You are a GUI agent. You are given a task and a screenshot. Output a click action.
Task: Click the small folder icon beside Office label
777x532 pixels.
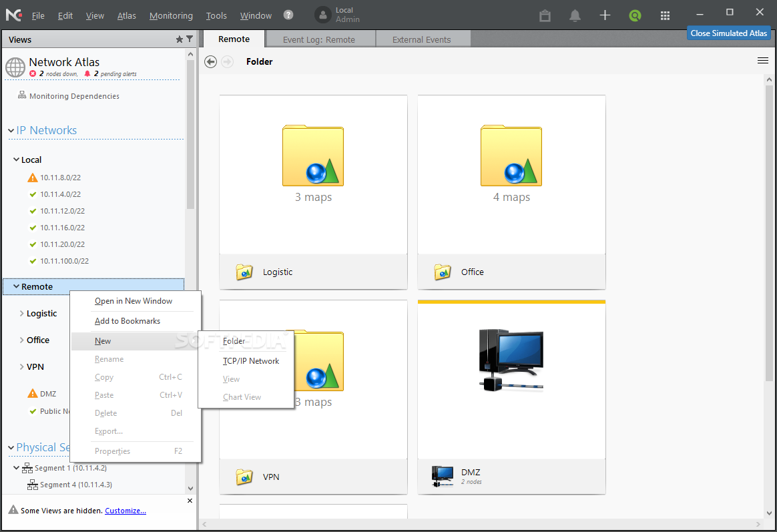click(x=442, y=272)
